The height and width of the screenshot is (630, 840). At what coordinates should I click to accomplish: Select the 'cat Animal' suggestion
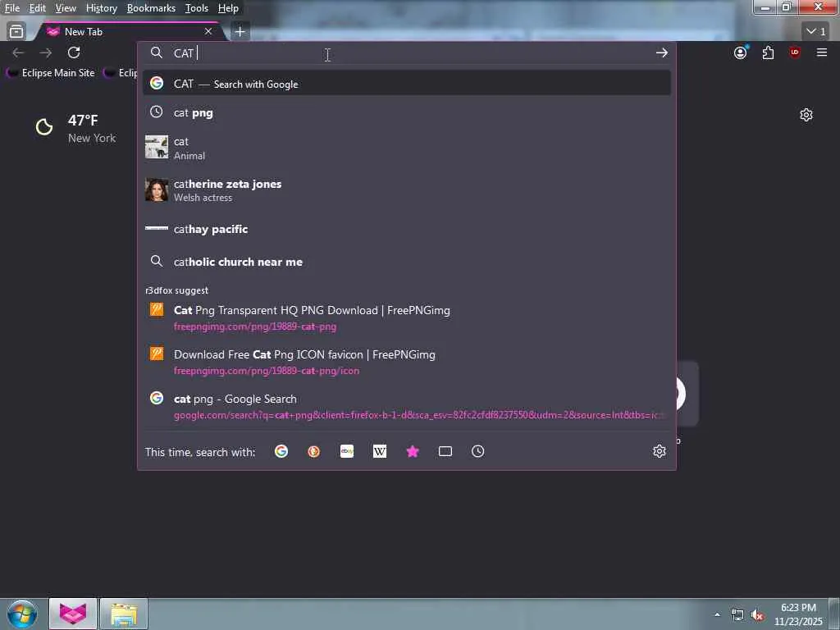coord(407,148)
